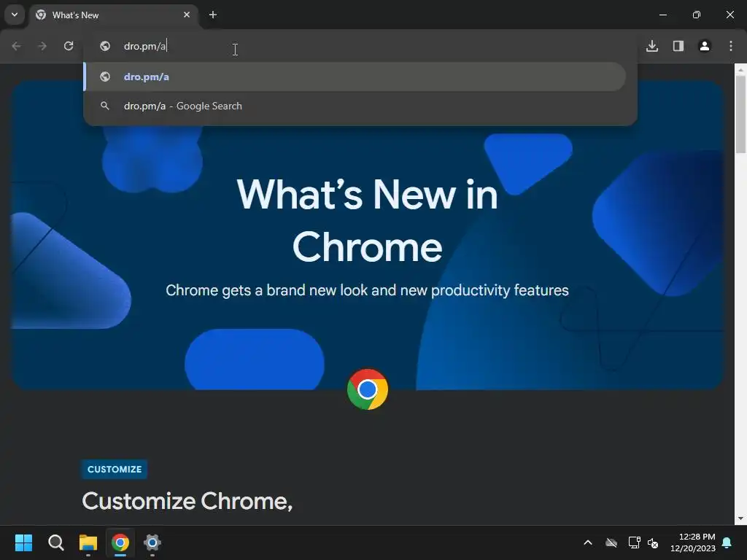Click globe icon in first suggestion row
This screenshot has width=747, height=560.
tap(105, 77)
